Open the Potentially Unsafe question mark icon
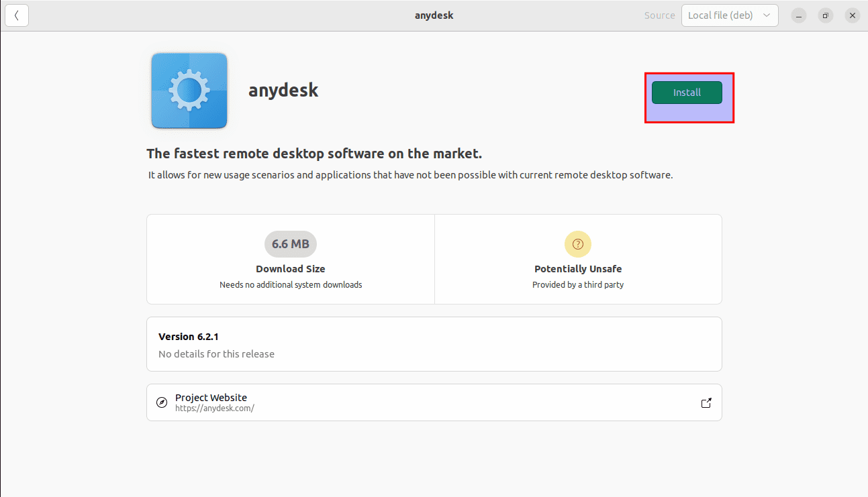Screen dimensions: 868x497 pyautogui.click(x=578, y=244)
